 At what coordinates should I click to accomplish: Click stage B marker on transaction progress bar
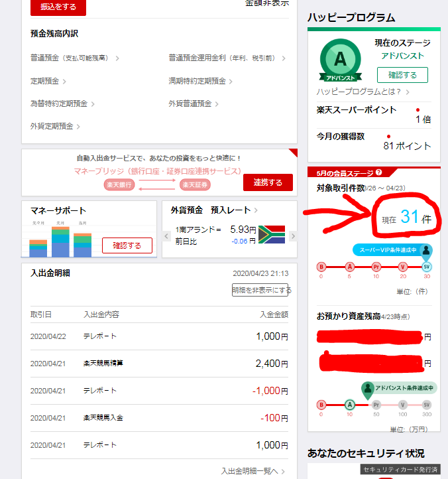322,267
